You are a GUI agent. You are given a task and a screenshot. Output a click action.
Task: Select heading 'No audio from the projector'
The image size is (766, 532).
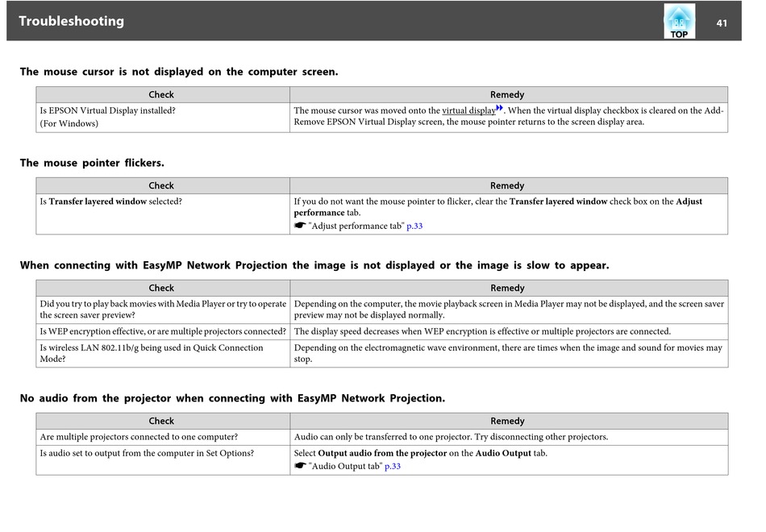[x=232, y=398]
